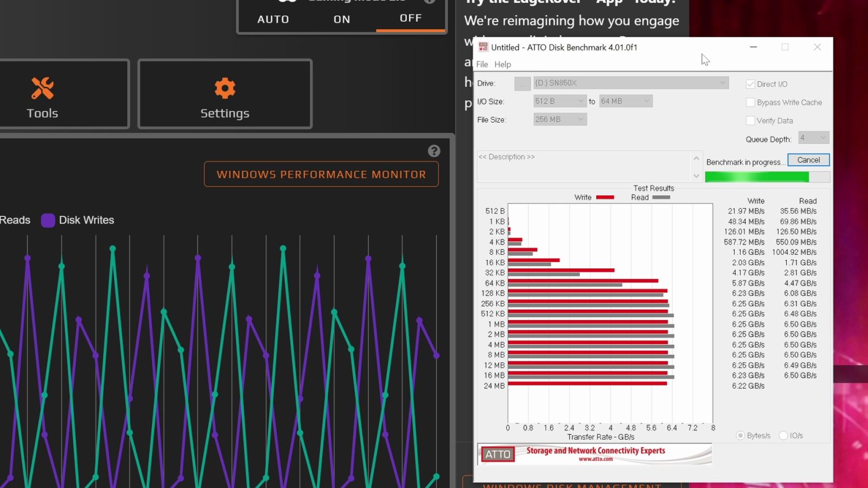
Task: Click the 512 B read value 35.56 MB/s
Action: click(798, 211)
